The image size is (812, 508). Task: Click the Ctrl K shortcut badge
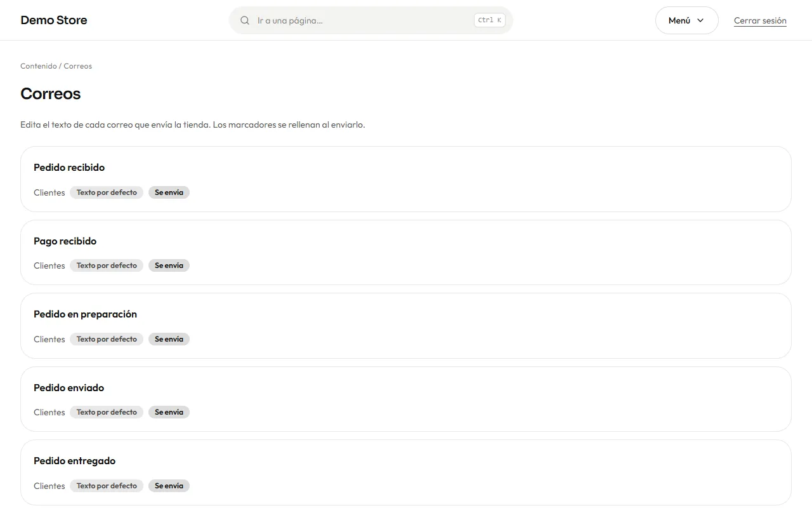pos(490,20)
